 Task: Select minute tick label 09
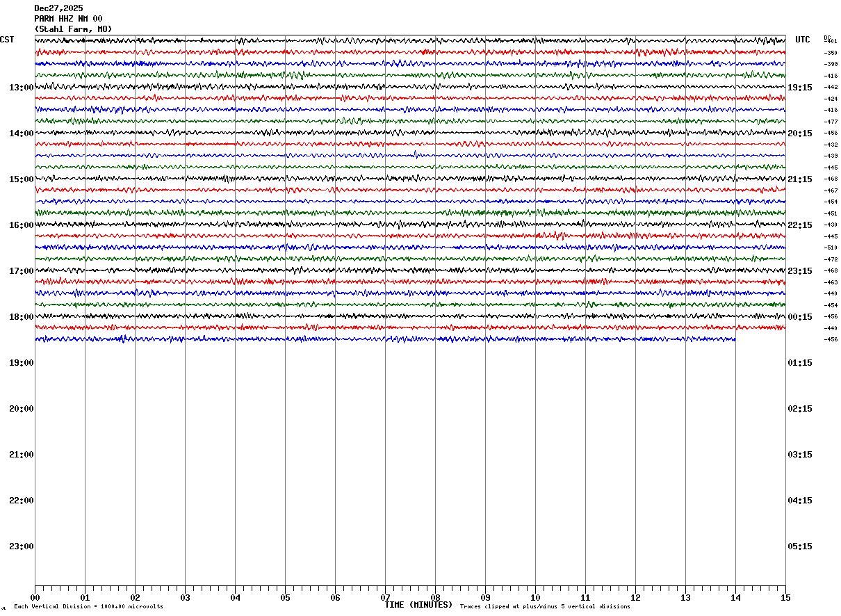485,597
